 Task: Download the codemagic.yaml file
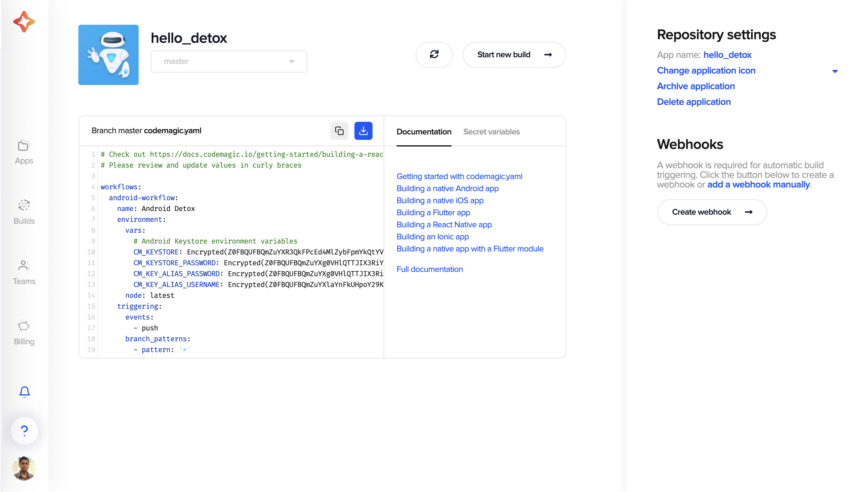coord(363,131)
